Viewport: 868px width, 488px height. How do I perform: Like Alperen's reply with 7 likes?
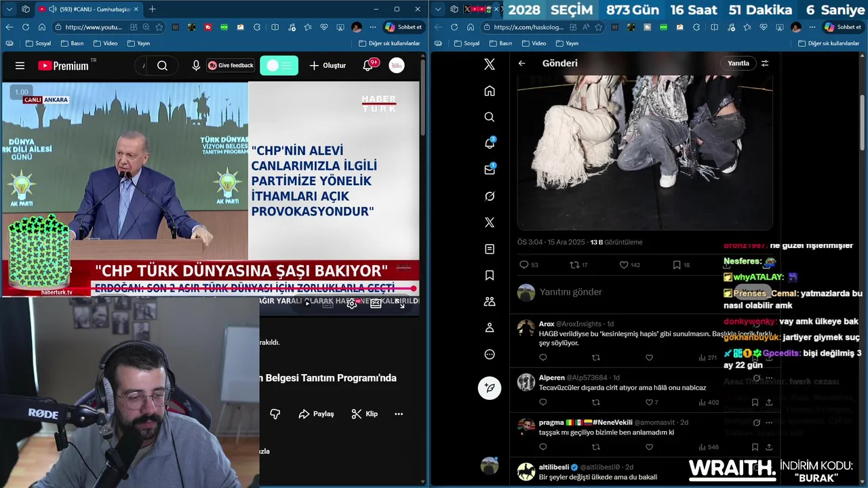point(652,403)
